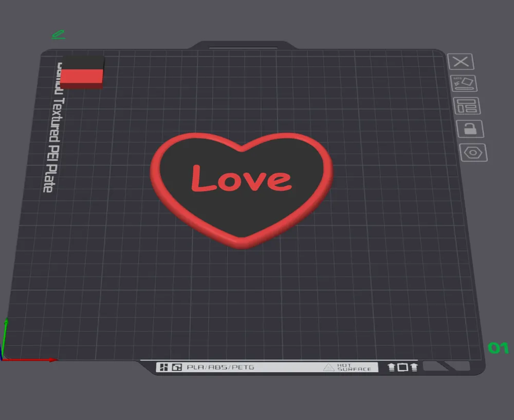Edit the plate name with the green pencil icon
The image size is (514, 420).
(58, 34)
